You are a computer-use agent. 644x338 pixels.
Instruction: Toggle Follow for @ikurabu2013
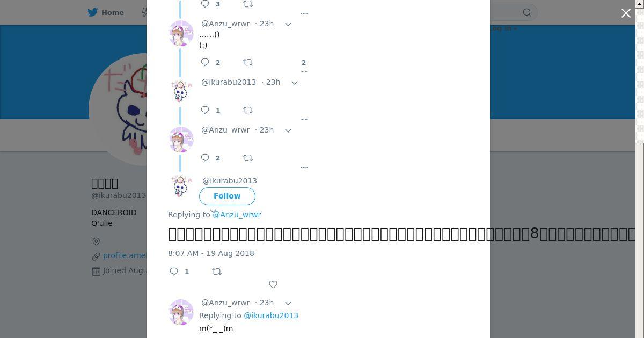[227, 196]
